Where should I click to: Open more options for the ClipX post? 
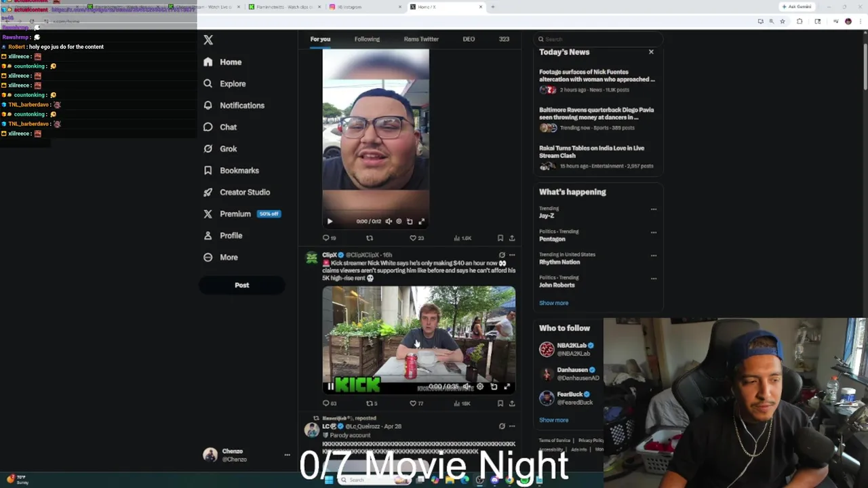[x=512, y=256]
